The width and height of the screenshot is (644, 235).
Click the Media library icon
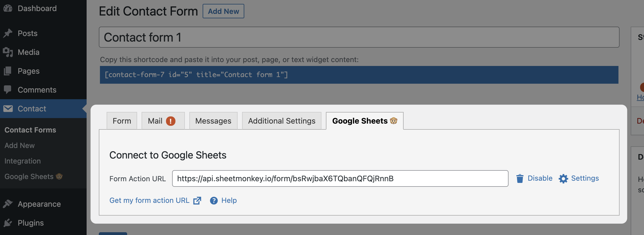[8, 52]
